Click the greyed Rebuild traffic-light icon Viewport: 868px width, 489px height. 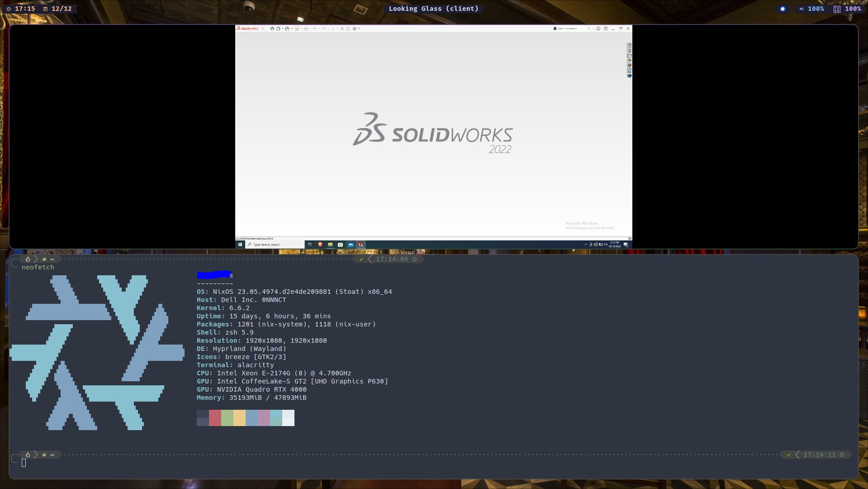(342, 29)
